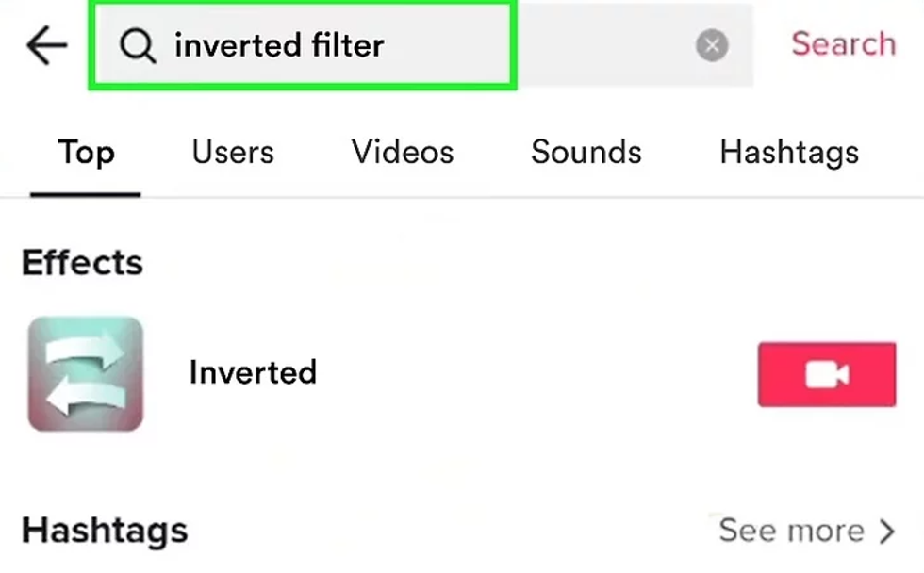Click the "inverted filter" search text
Image resolution: width=924 pixels, height=573 pixels.
[279, 45]
